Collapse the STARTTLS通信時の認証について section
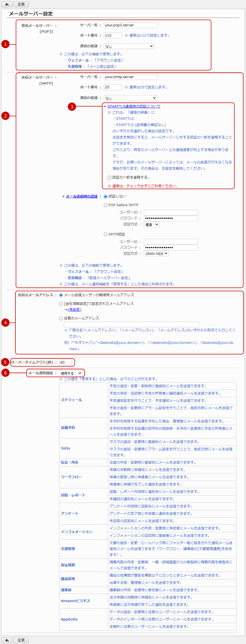This screenshot has height=644, width=246. pos(134,106)
